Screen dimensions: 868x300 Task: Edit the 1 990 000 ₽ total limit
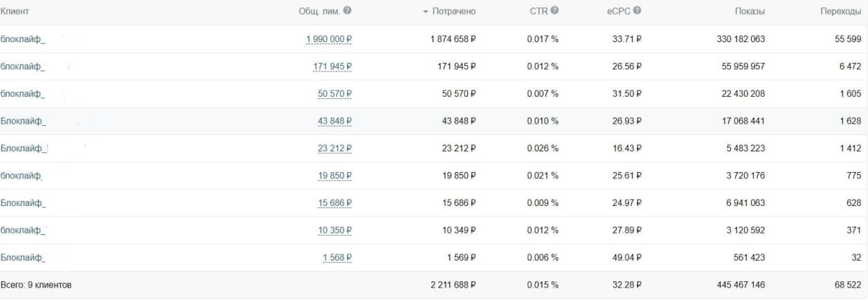(x=329, y=39)
